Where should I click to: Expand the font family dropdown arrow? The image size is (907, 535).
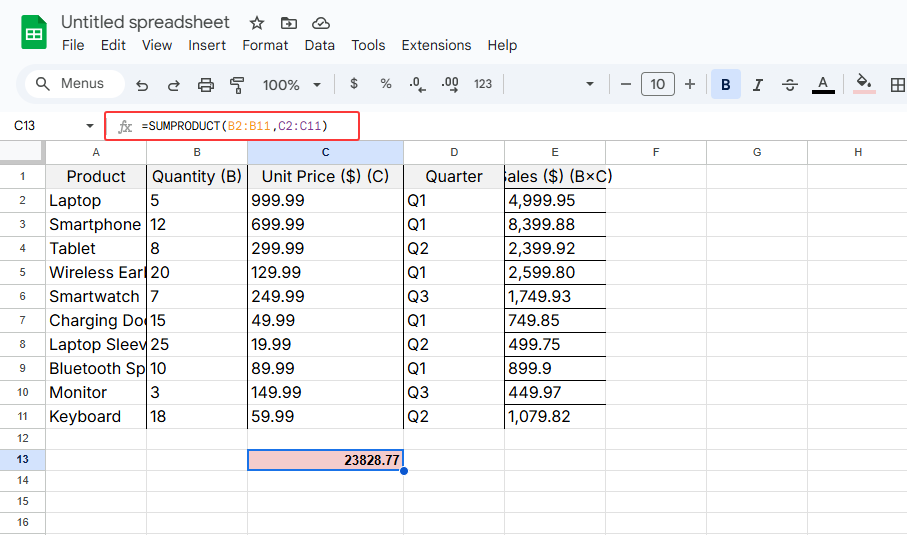tap(589, 85)
